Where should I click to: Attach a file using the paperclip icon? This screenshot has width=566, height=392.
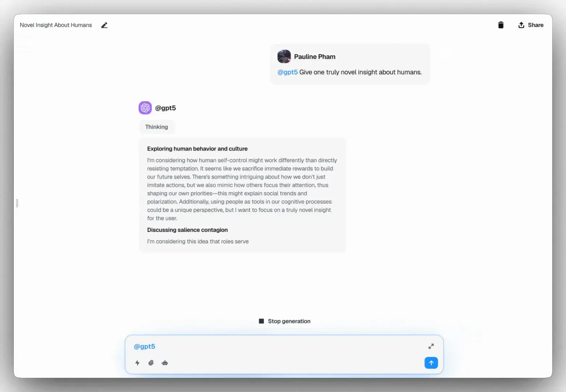(151, 363)
